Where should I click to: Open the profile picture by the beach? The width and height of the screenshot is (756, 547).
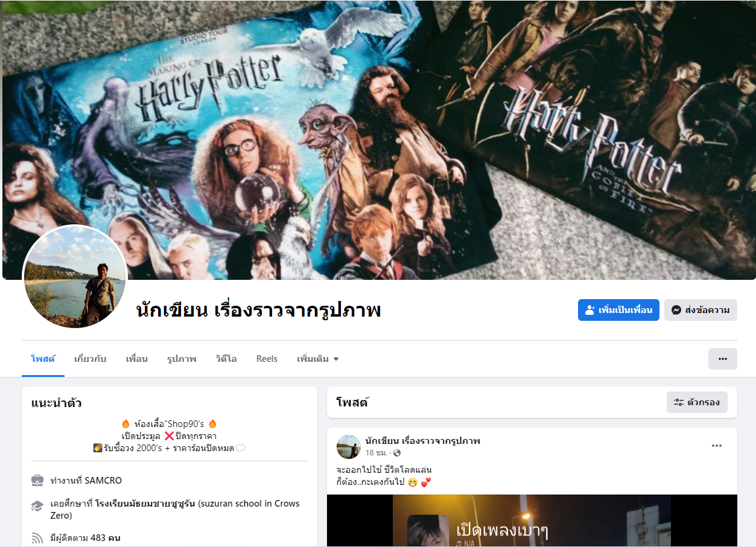[x=75, y=277]
